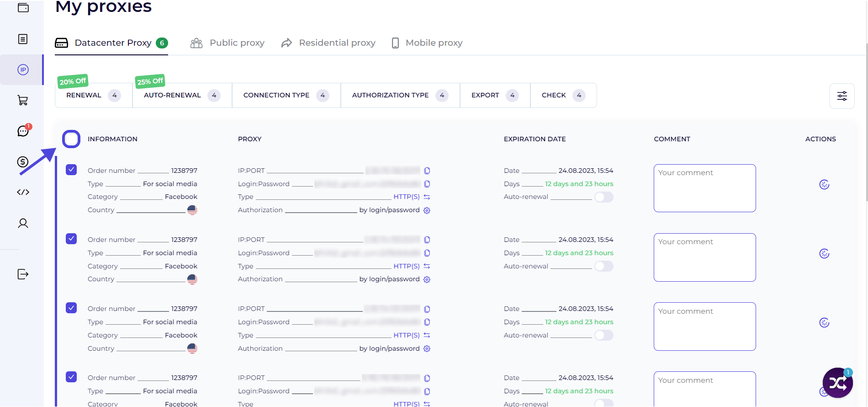
Task: Switch connection type for first proxy HTTP(S)
Action: coord(427,197)
